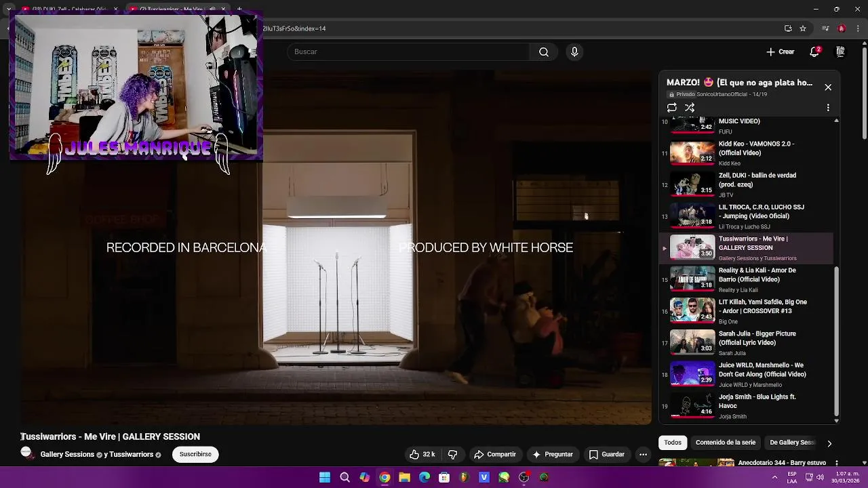Bookmark this page star icon
This screenshot has height=488, width=868.
(803, 28)
